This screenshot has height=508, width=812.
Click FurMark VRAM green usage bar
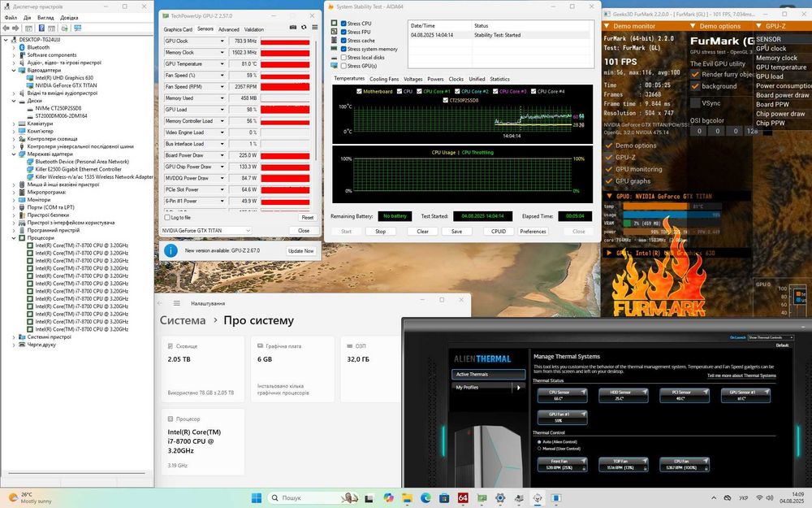coord(628,224)
